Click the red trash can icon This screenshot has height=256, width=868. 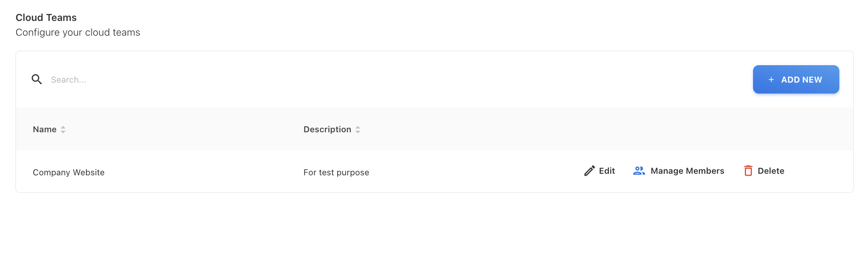pos(748,171)
